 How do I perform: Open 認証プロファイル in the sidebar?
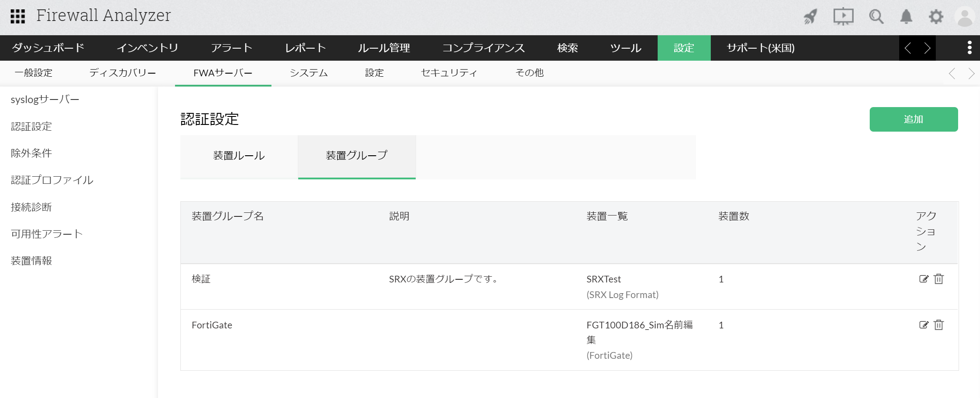tap(52, 180)
